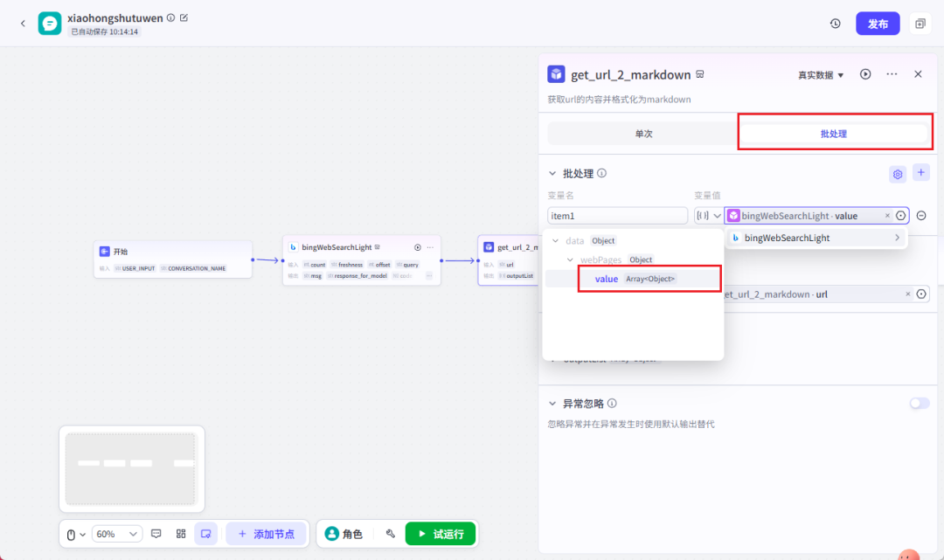
Task: Add a batch variable with plus icon
Action: 921,173
